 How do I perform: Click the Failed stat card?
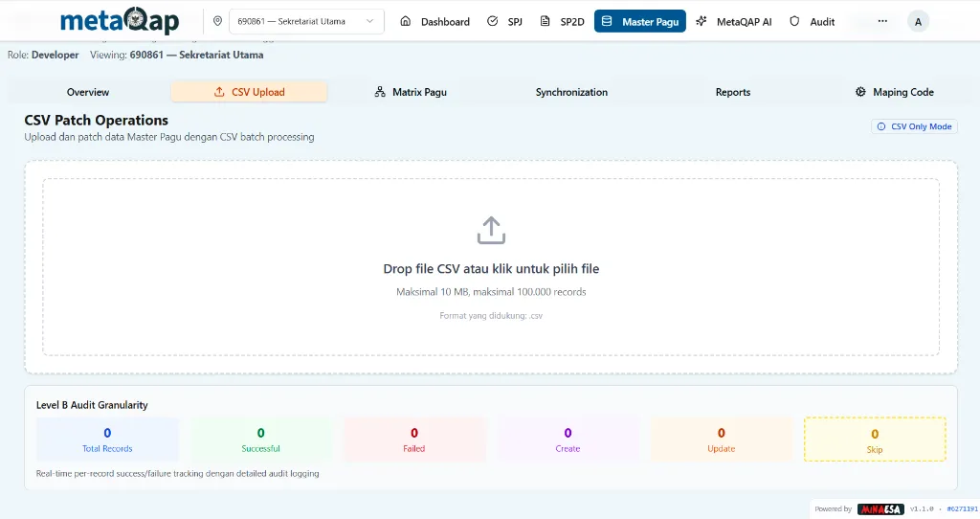(413, 440)
